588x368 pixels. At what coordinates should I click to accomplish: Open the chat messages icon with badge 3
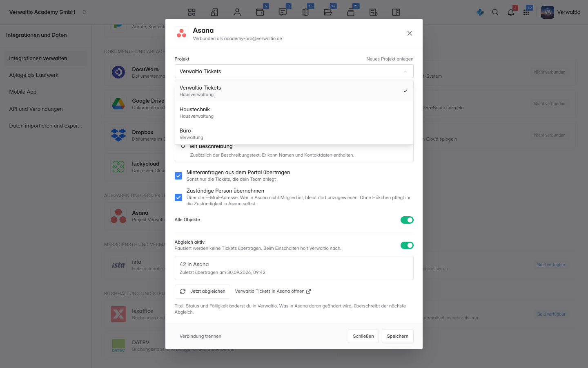283,12
